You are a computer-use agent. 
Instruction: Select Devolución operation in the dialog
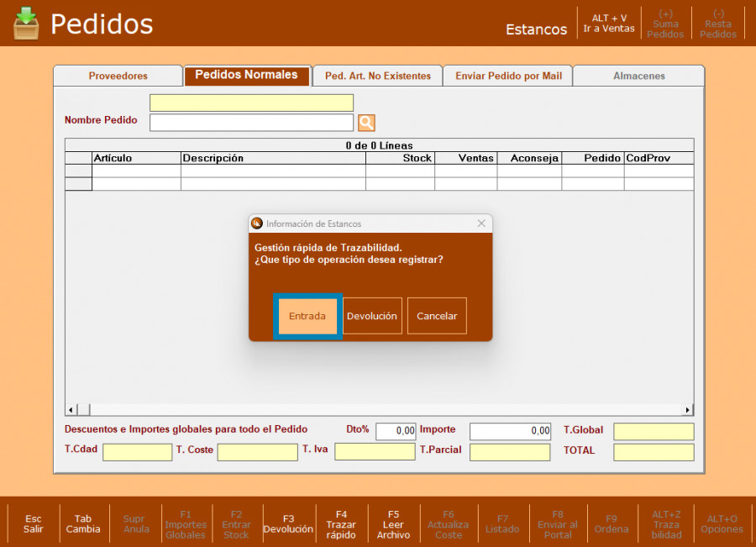point(372,316)
